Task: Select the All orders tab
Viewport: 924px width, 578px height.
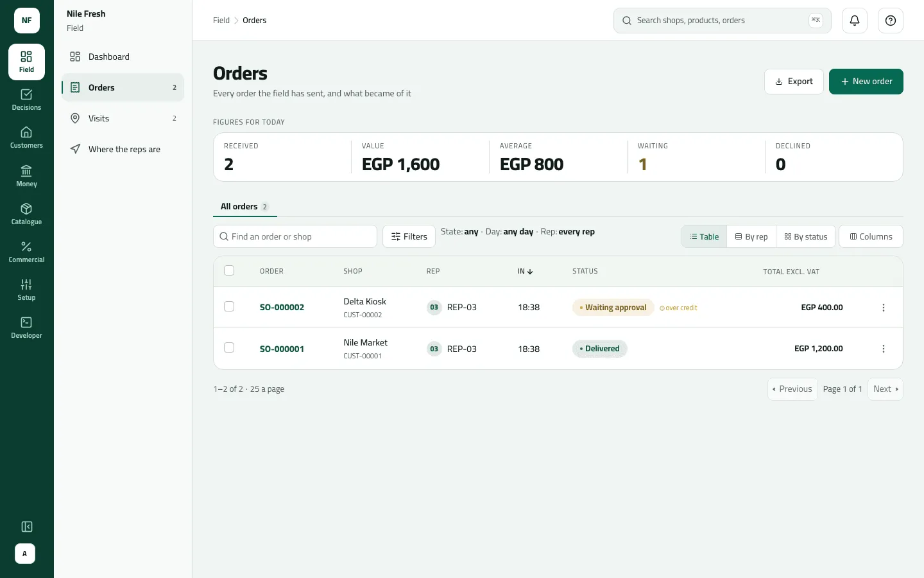Action: (x=244, y=207)
